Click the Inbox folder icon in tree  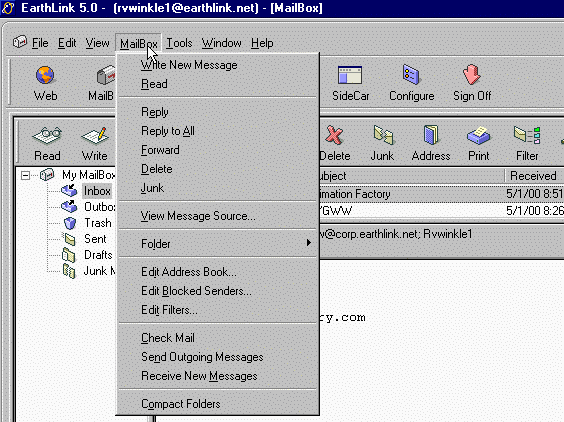pyautogui.click(x=69, y=191)
